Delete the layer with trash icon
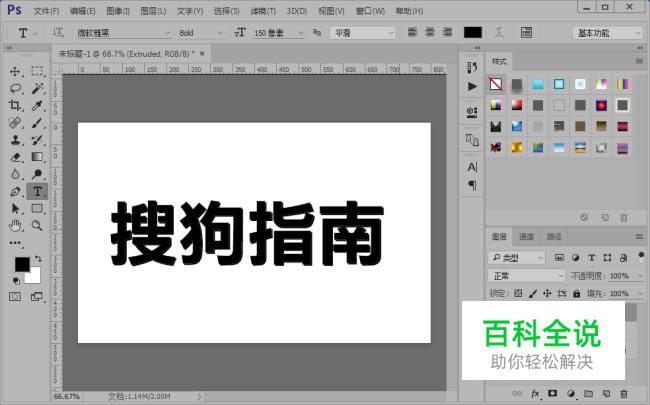This screenshot has width=650, height=405. [623, 393]
